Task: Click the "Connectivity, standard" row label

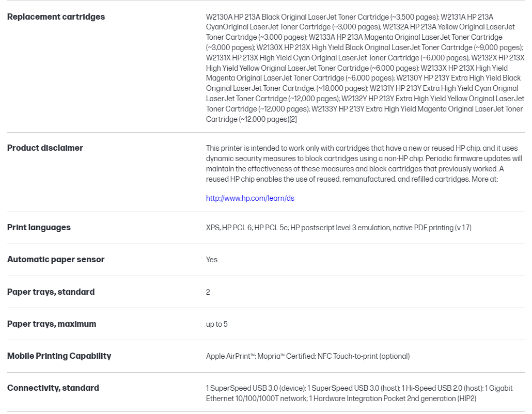Action: pos(53,388)
